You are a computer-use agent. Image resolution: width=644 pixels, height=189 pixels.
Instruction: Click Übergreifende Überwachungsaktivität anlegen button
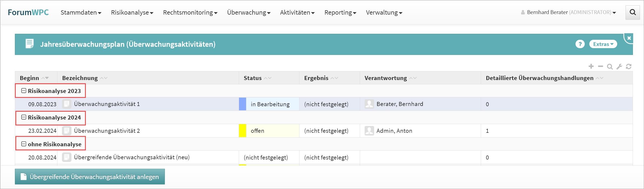click(x=90, y=177)
